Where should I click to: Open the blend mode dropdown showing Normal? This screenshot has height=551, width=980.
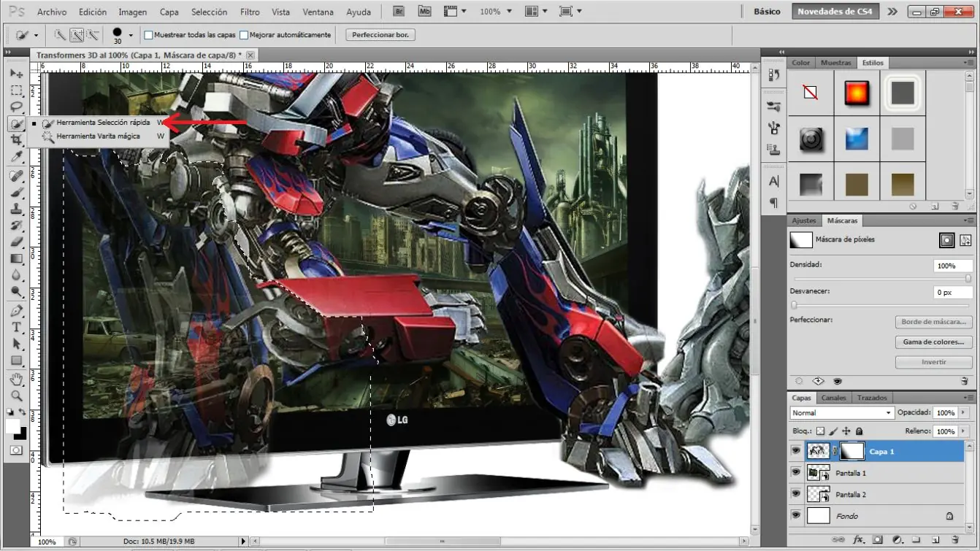pos(842,413)
